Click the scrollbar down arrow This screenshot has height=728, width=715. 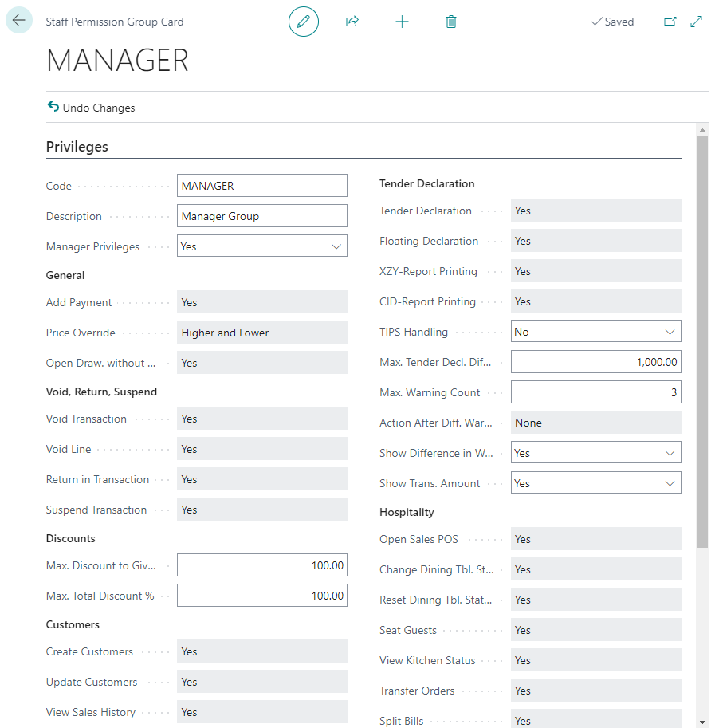pyautogui.click(x=702, y=722)
